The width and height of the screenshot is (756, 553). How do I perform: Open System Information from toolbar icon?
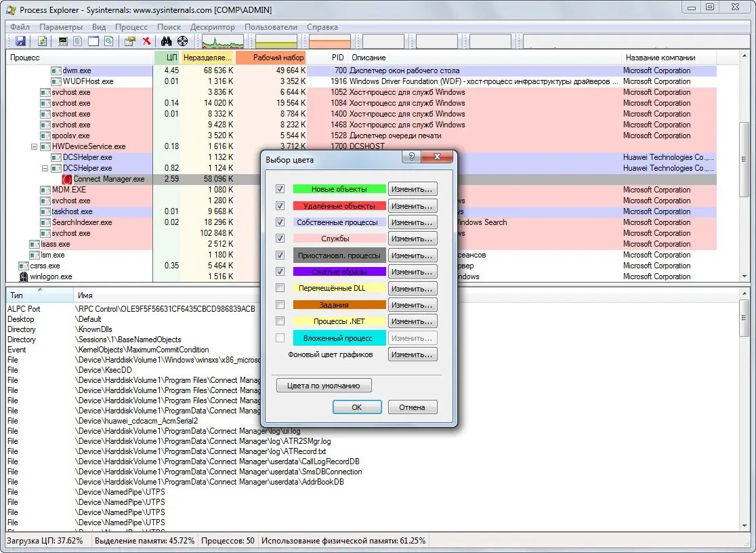(x=63, y=41)
